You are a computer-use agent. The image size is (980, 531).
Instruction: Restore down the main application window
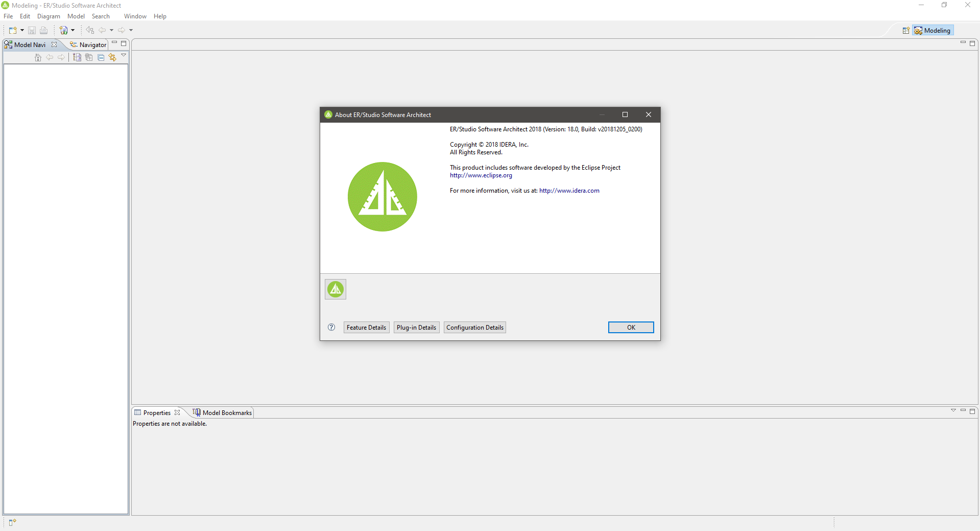(944, 5)
